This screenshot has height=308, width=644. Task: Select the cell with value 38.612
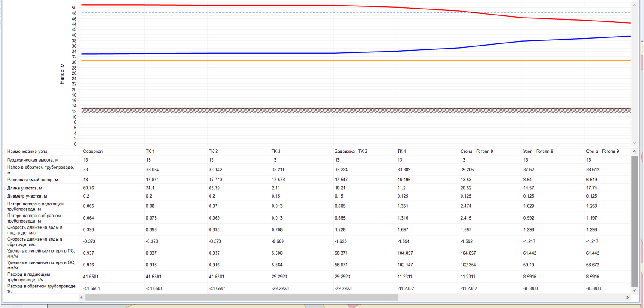(593, 170)
